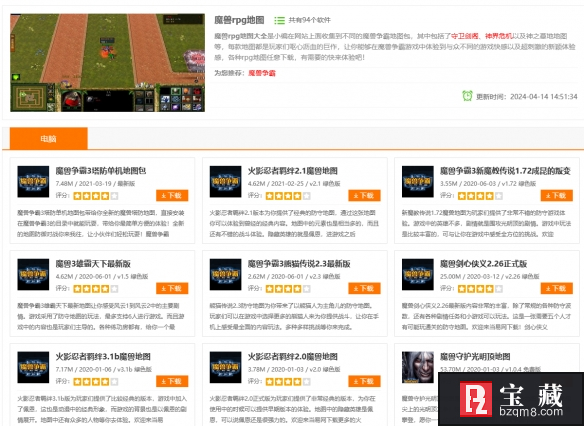This screenshot has width=584, height=426.
Task: Select the 电脑 tab
Action: pos(49,139)
